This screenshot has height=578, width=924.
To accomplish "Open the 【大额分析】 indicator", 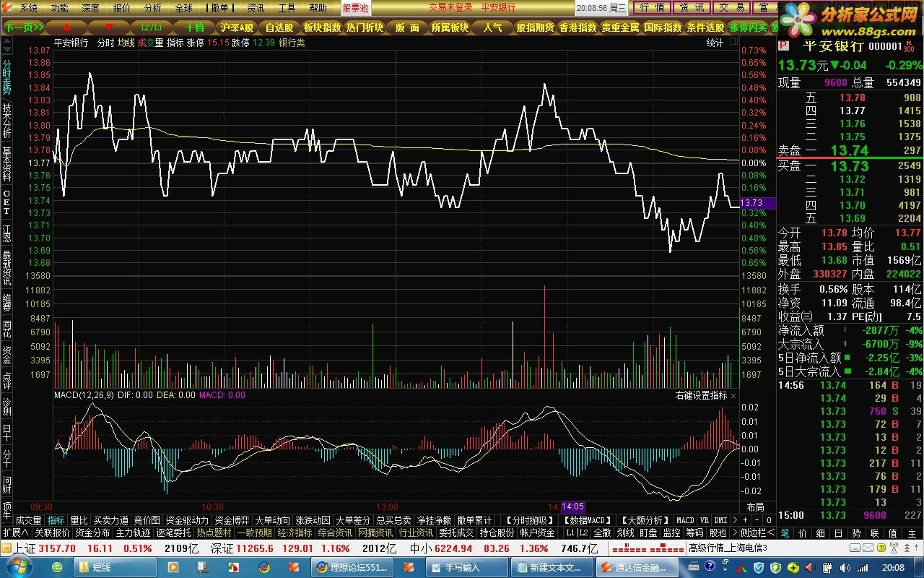I will [x=644, y=520].
